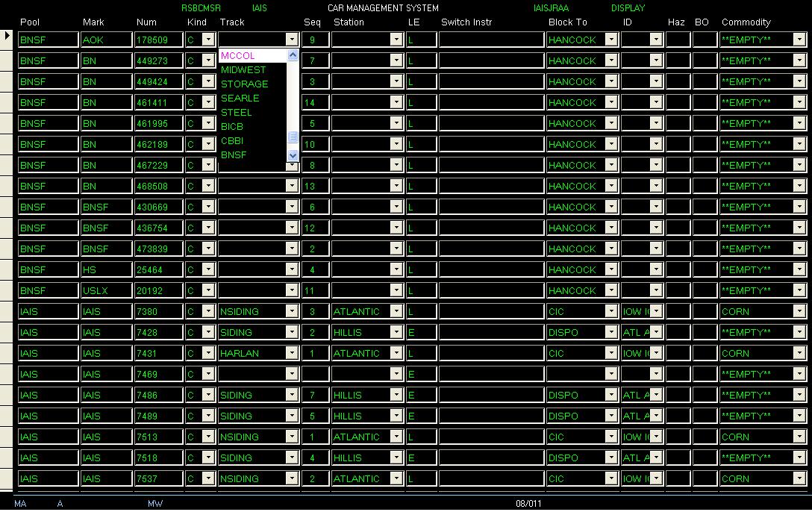Expand Track dropdown for IAIS 7380 NSIDING
The image size is (812, 512).
[292, 311]
